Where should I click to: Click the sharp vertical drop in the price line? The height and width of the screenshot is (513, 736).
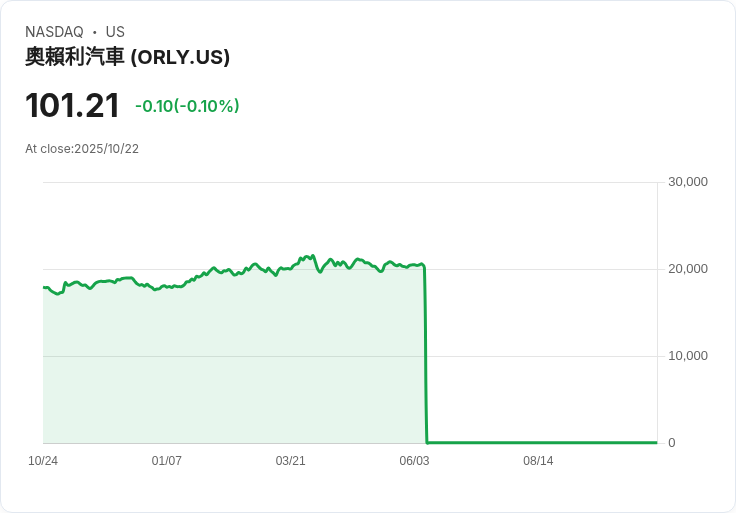click(x=426, y=354)
